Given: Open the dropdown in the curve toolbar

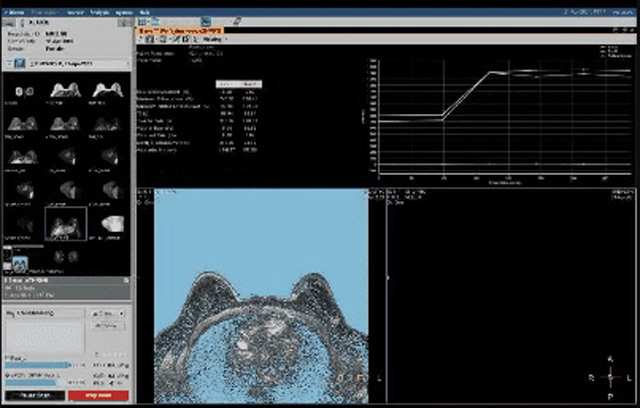Looking at the screenshot, I should (214, 39).
